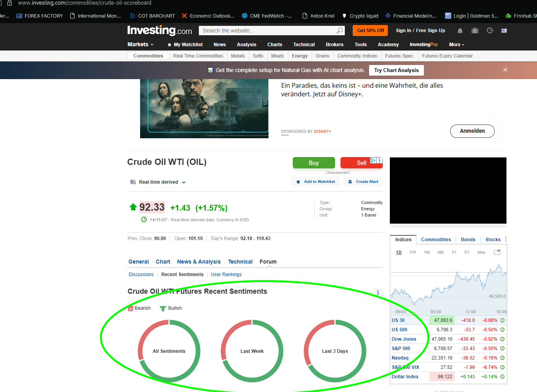The image size is (537, 392).
Task: Expand the Markets dropdown menu
Action: [141, 45]
